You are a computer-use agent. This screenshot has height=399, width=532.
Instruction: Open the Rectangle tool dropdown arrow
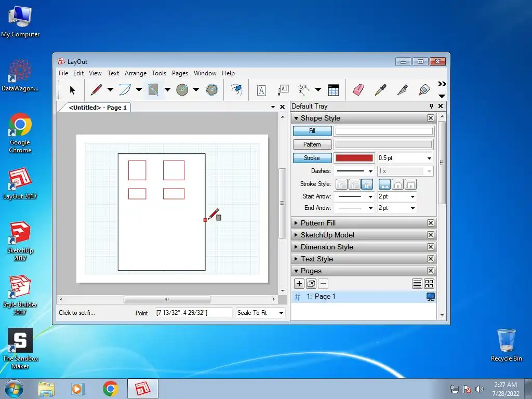click(x=167, y=90)
